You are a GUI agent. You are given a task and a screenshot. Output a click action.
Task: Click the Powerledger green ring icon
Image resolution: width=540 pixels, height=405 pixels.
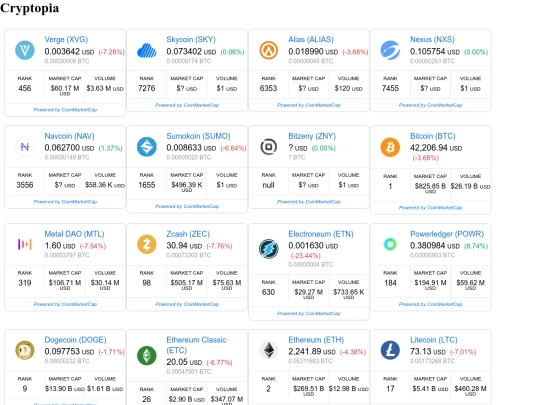pos(390,245)
